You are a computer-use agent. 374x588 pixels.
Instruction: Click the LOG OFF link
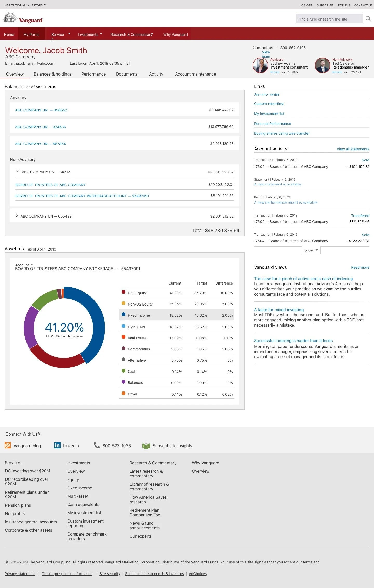point(306,5)
